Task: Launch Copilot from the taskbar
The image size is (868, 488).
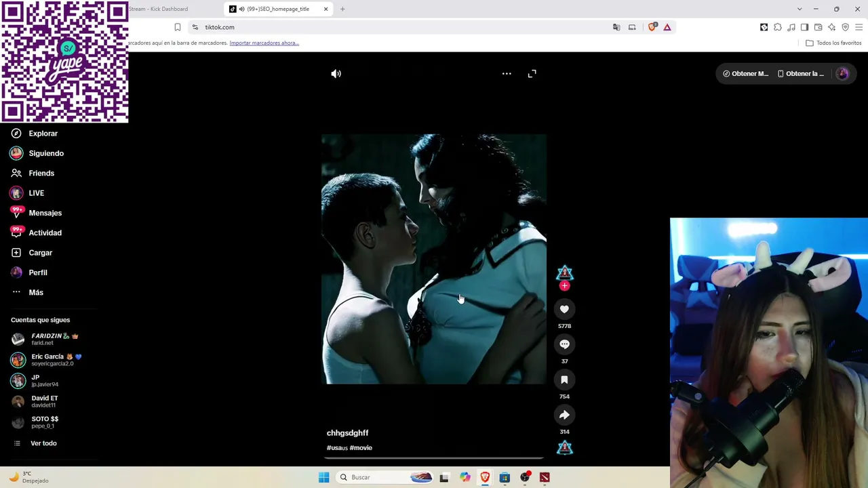Action: pyautogui.click(x=465, y=477)
